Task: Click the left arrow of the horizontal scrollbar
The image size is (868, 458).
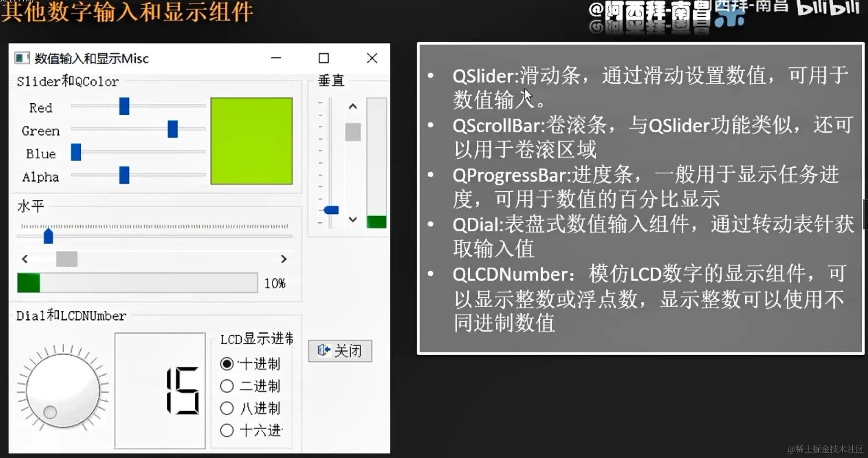Action: point(25,259)
